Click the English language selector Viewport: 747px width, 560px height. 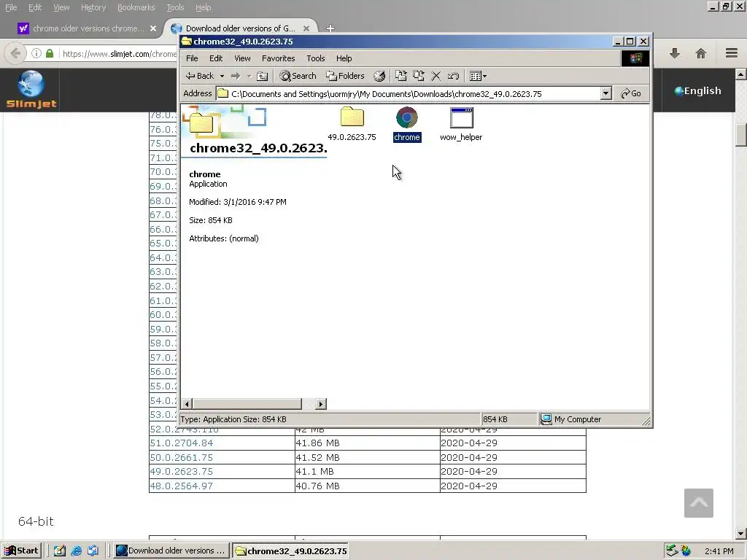pyautogui.click(x=697, y=91)
